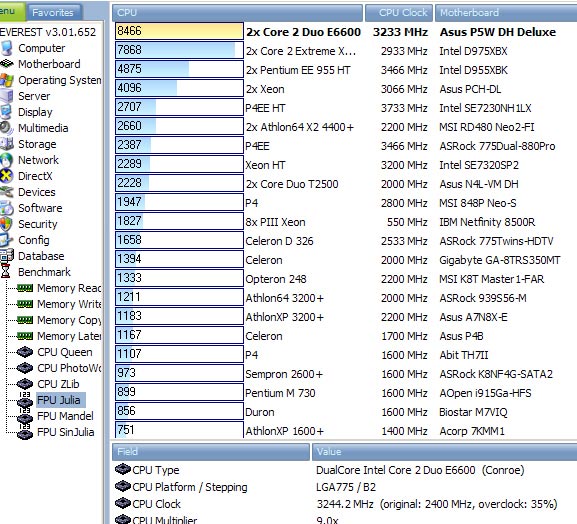Switch to the Favorites tab
The height and width of the screenshot is (524, 577).
(53, 13)
